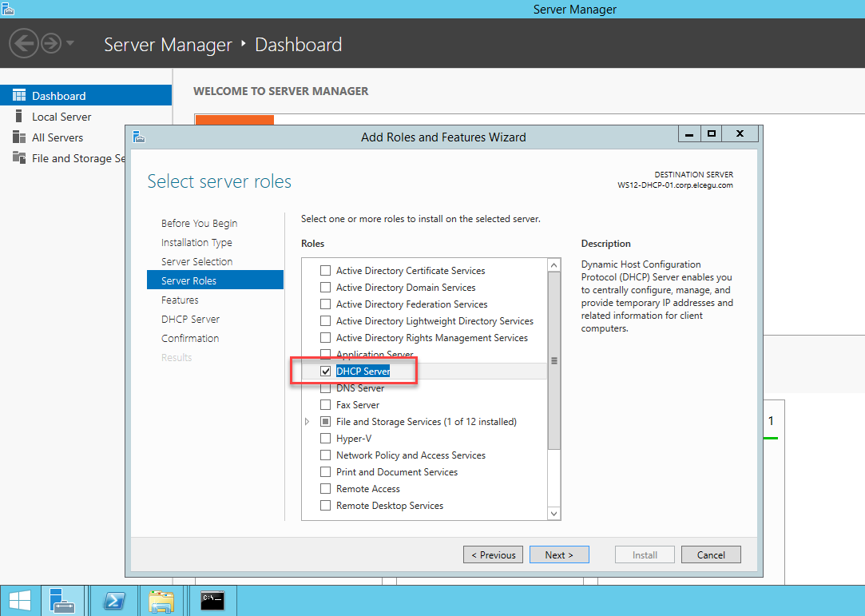Check the Hyper-V role checkbox
Screen dimensions: 865x616
click(326, 439)
